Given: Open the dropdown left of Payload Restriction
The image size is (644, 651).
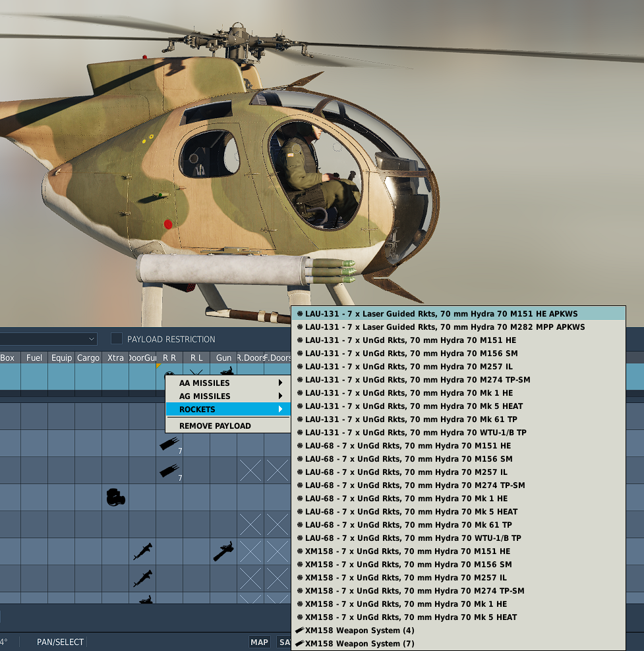Looking at the screenshot, I should [92, 339].
